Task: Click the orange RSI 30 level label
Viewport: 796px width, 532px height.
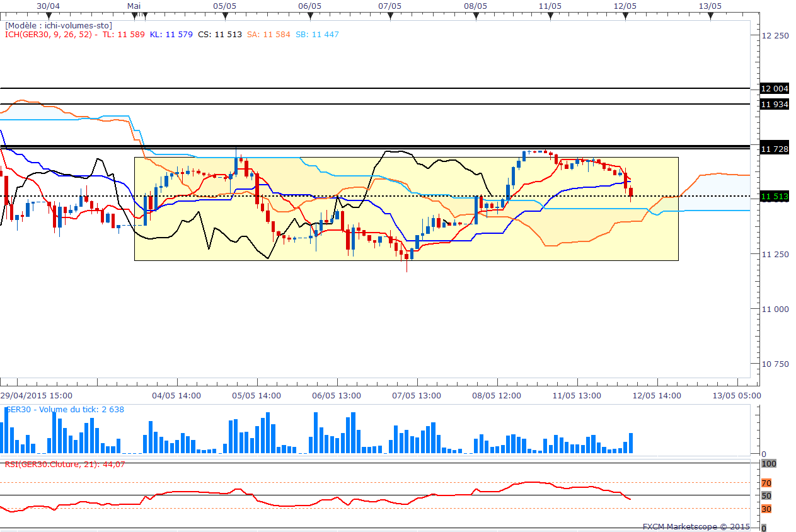Action: click(x=766, y=509)
